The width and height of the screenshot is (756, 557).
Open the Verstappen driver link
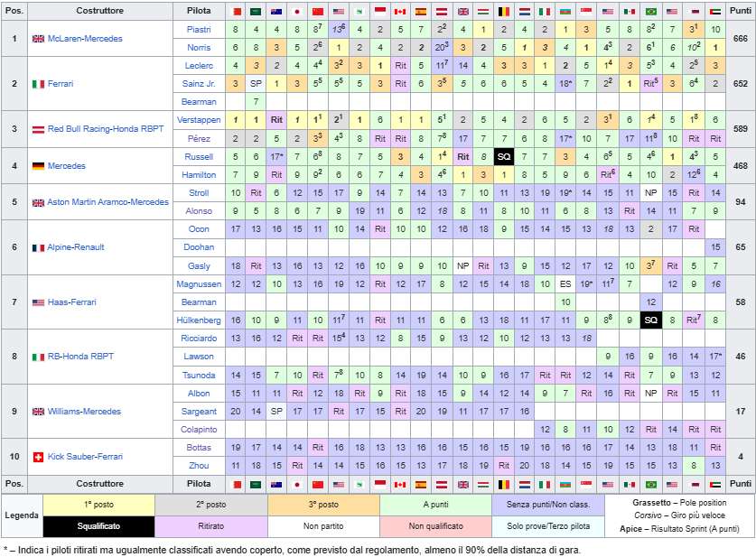(x=199, y=120)
